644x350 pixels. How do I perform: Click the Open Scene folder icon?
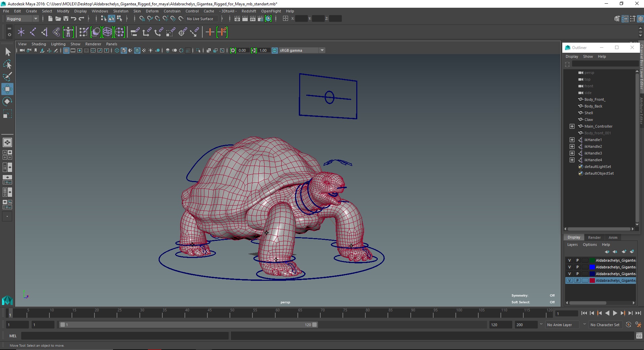pos(58,19)
